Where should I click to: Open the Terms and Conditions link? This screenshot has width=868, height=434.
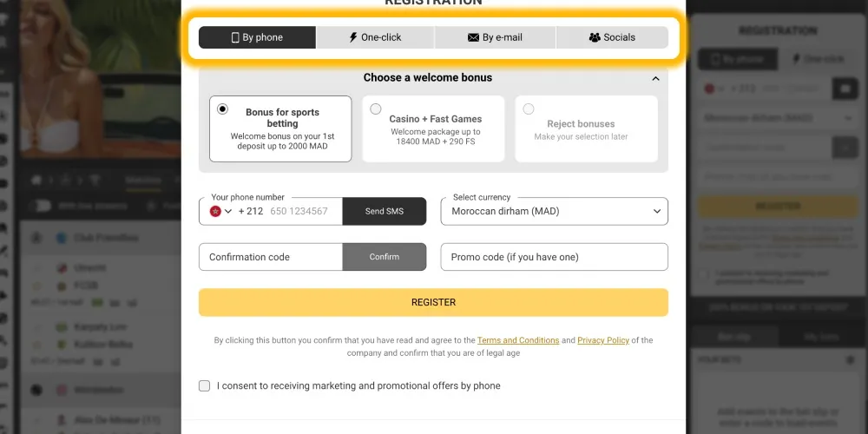pyautogui.click(x=517, y=340)
